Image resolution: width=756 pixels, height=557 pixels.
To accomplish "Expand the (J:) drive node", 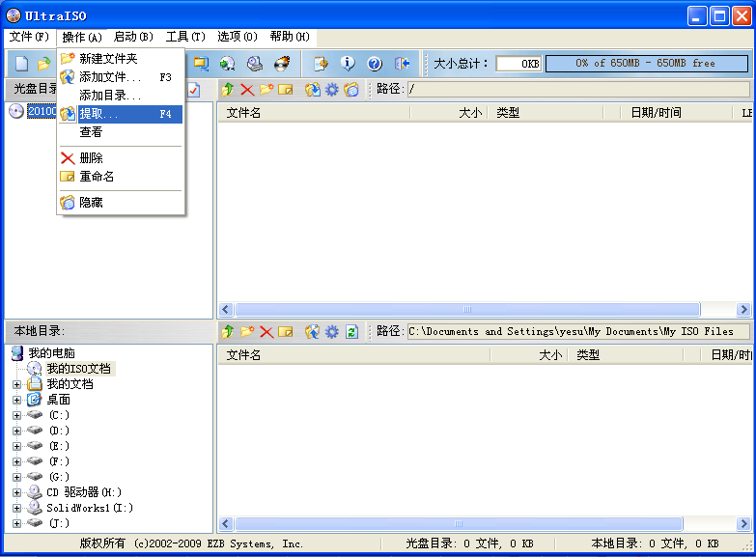I will coord(16,524).
